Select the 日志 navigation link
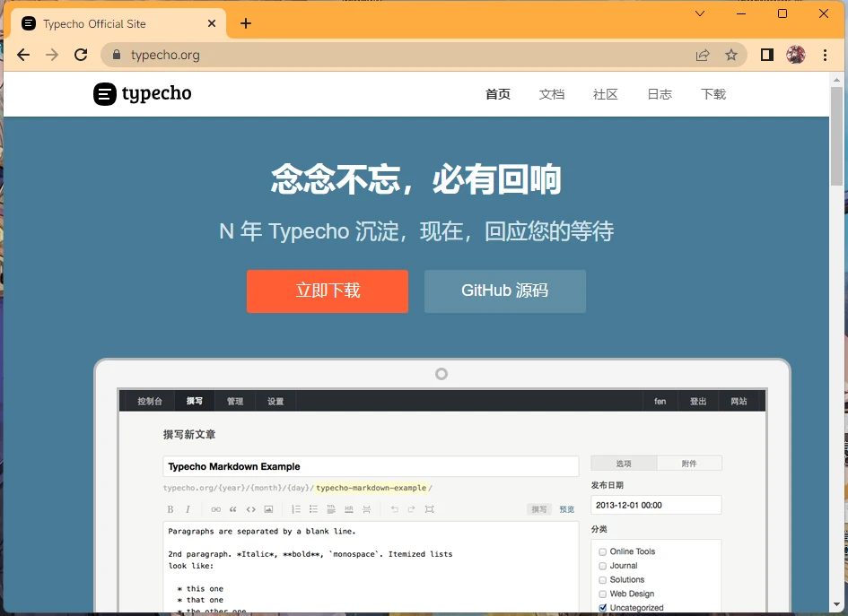The height and width of the screenshot is (616, 848). (660, 94)
